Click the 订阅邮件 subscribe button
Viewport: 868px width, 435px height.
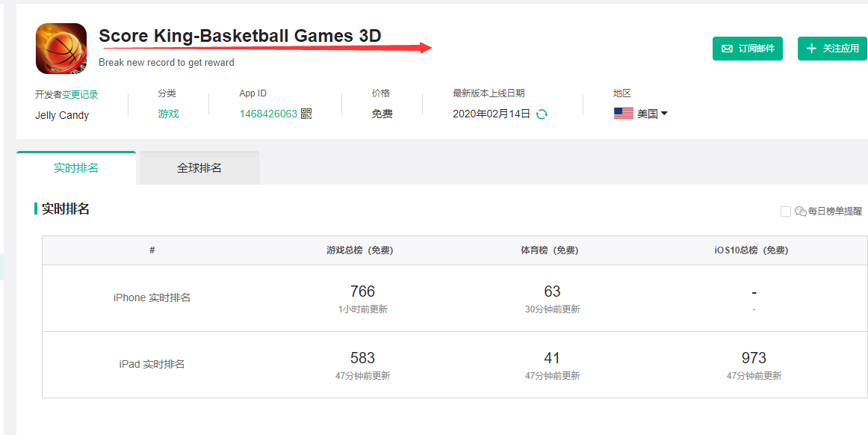pyautogui.click(x=748, y=49)
